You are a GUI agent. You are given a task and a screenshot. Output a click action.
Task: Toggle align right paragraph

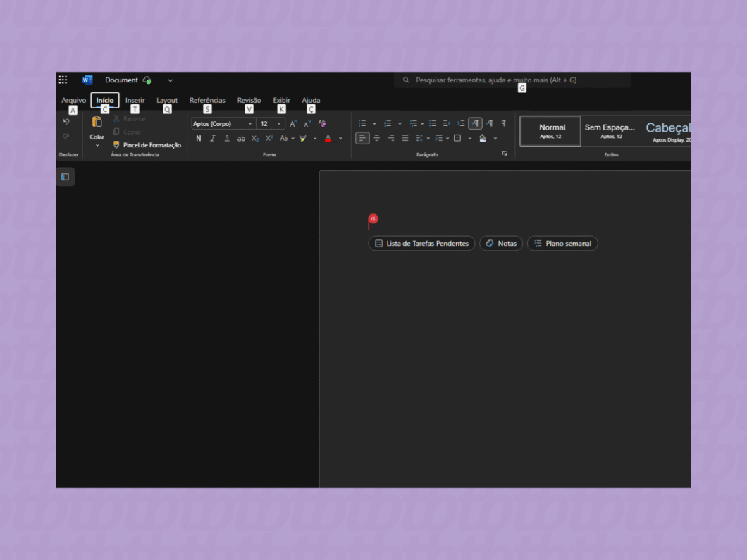tap(390, 139)
